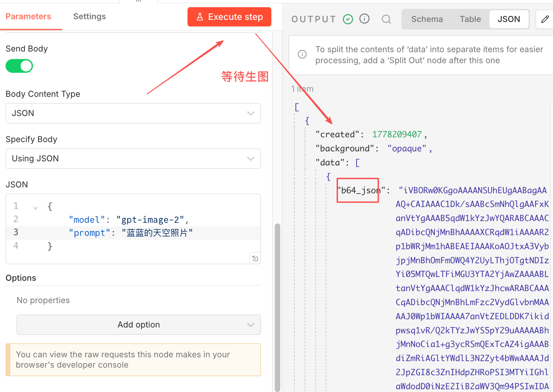Viewport: 553px width, 392px height.
Task: Open the Settings tab
Action: (89, 16)
